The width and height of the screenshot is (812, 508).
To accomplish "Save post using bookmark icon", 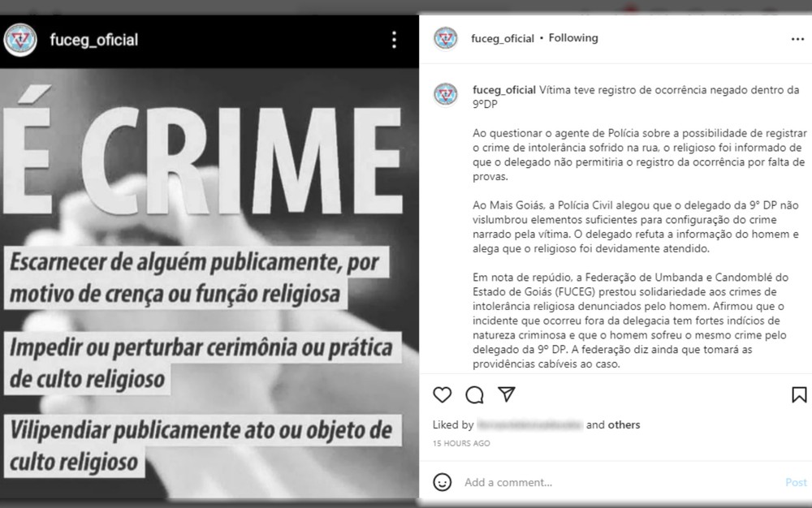I will coord(799,394).
